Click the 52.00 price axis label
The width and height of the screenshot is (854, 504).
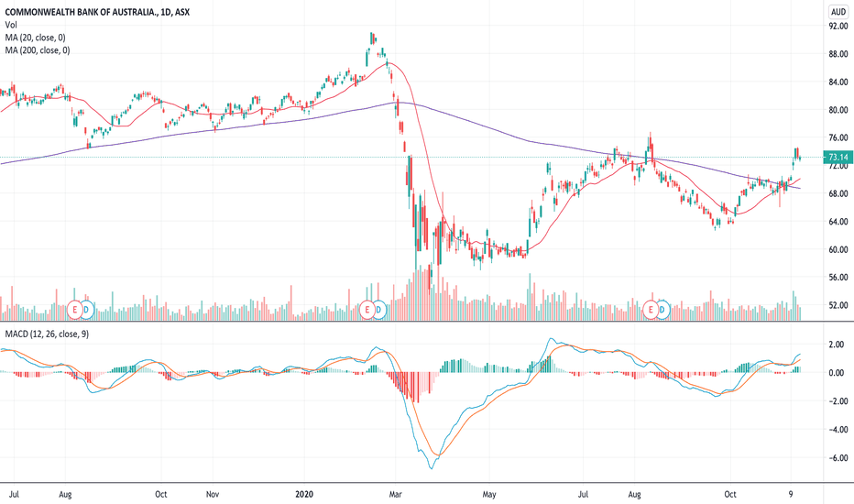838,305
